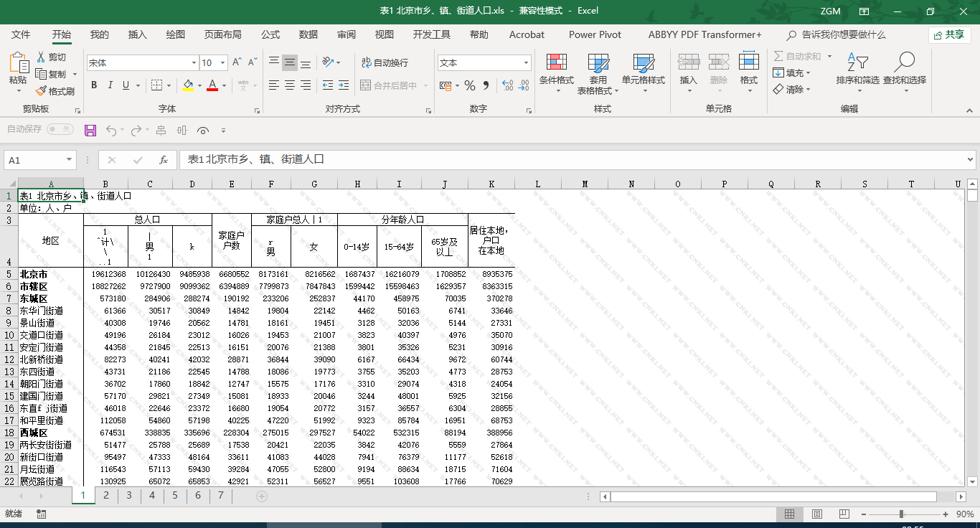Screen dimensions: 980x528
Task: Open the number format dropdown
Action: [x=526, y=63]
